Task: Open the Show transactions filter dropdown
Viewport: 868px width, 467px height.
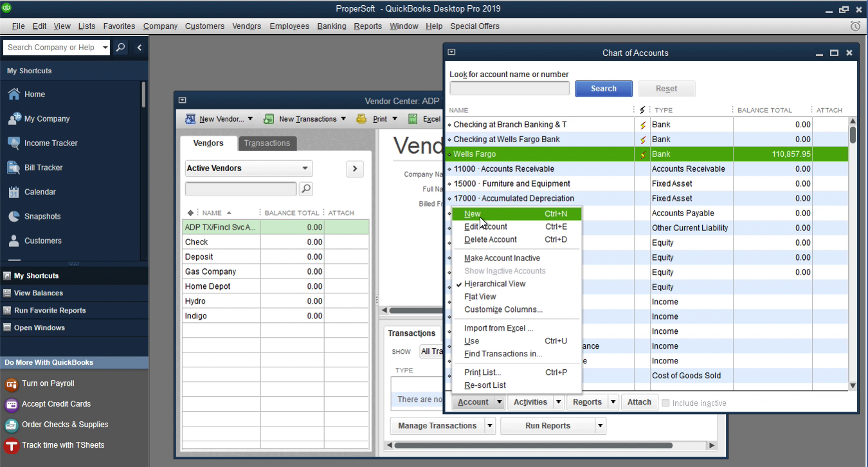Action: tap(432, 351)
